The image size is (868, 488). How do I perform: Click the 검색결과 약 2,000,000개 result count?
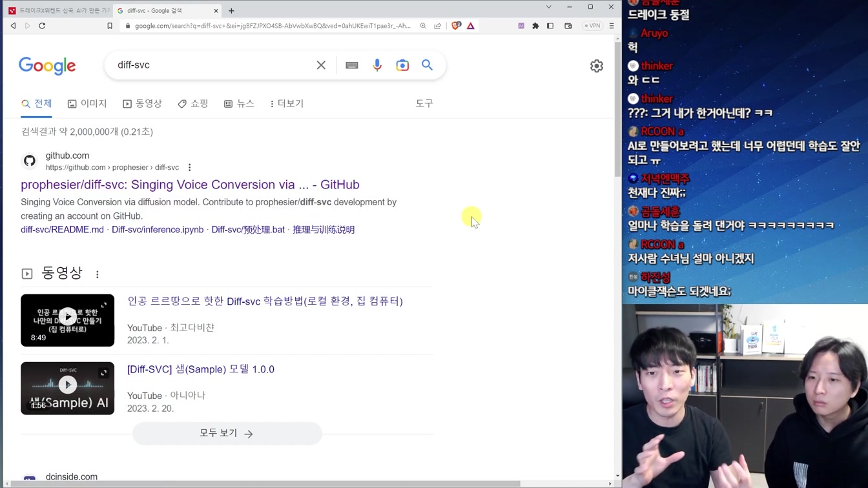tap(87, 132)
